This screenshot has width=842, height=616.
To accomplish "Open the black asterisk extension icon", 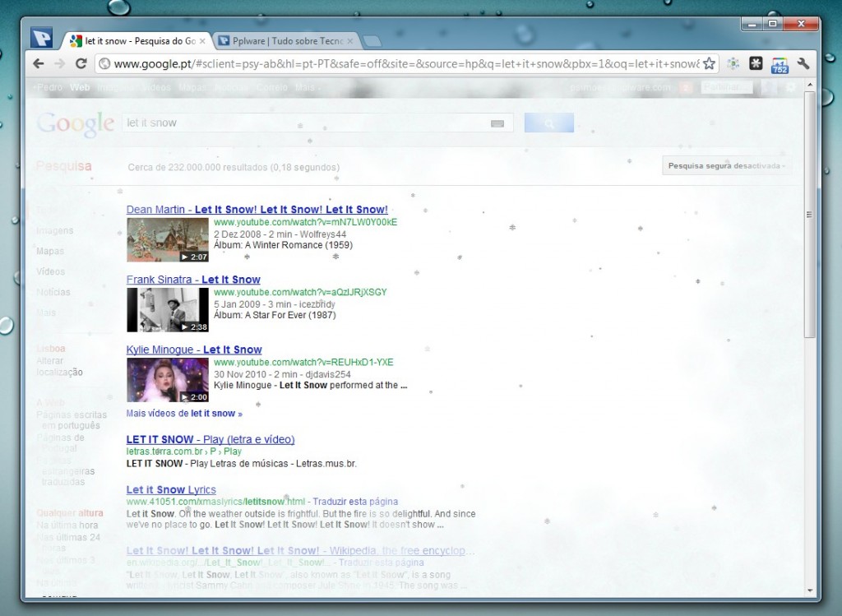I will click(x=756, y=64).
